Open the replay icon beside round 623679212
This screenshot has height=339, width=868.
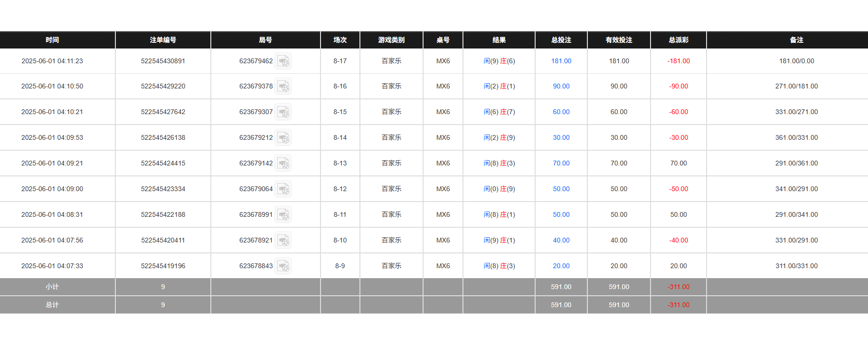(x=283, y=137)
